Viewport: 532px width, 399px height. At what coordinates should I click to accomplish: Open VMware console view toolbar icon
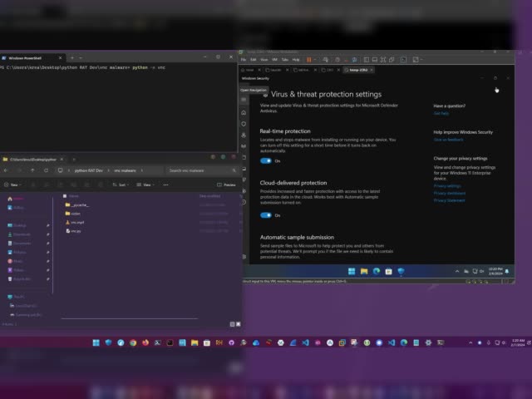(403, 60)
